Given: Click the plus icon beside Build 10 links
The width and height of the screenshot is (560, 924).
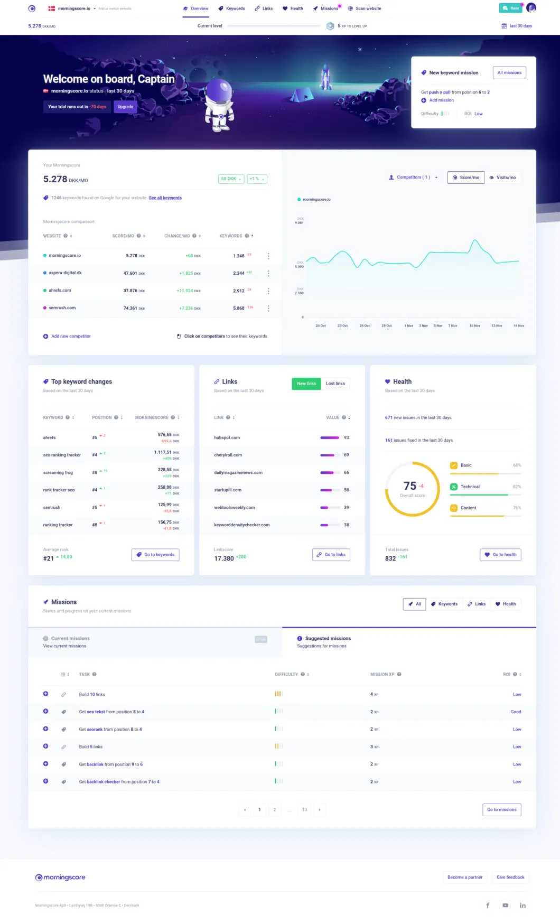Looking at the screenshot, I should coord(45,694).
